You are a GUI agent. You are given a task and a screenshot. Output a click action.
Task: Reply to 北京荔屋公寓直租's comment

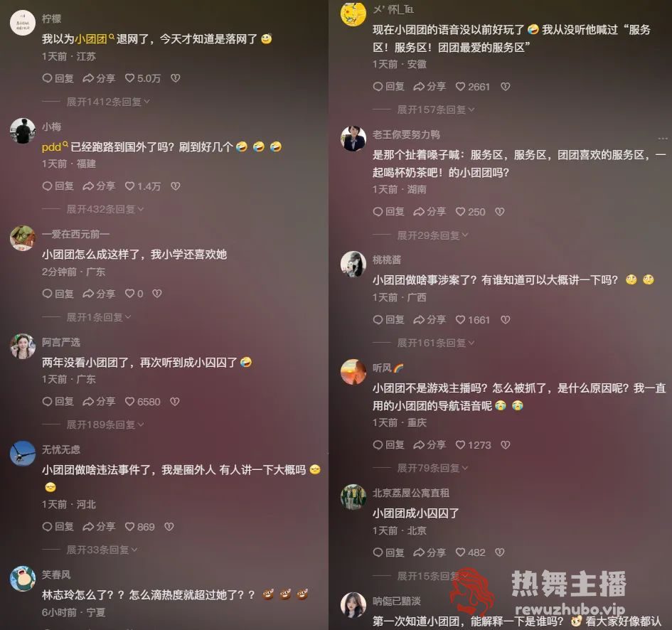[x=389, y=552]
